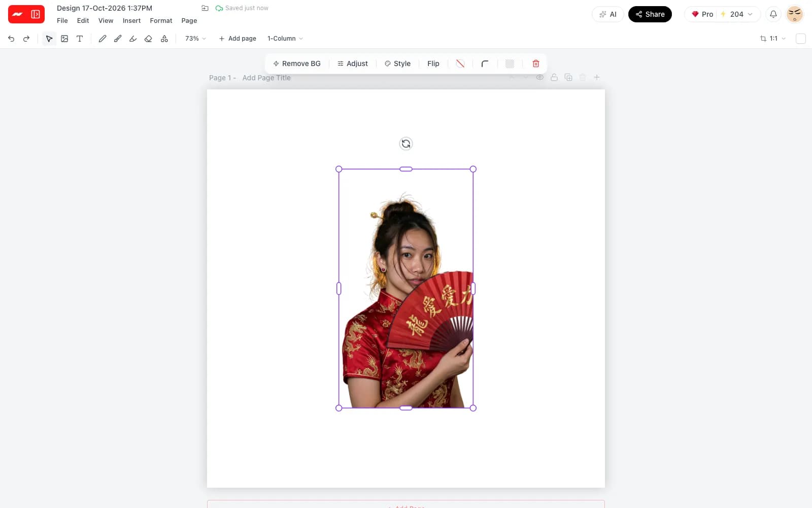Open the 73% zoom dropdown
The height and width of the screenshot is (508, 812).
click(195, 39)
